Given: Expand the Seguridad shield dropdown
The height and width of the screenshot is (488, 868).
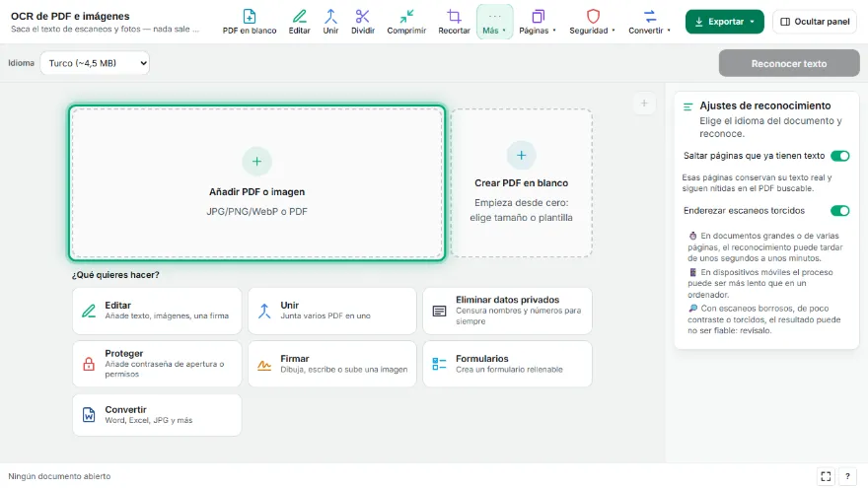Looking at the screenshot, I should [593, 22].
